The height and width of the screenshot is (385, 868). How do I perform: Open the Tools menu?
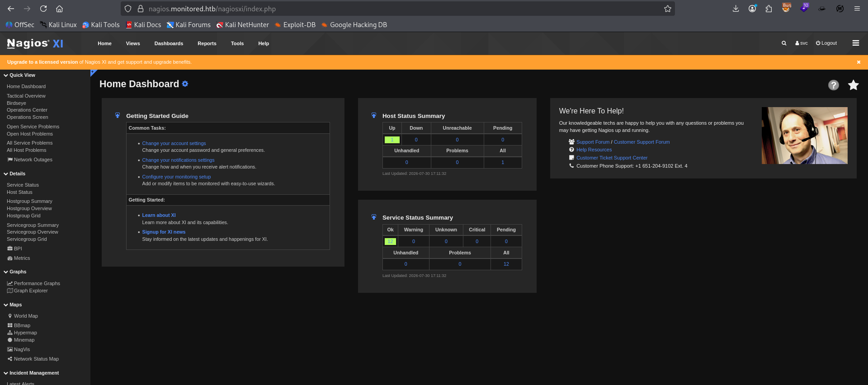[x=237, y=43]
